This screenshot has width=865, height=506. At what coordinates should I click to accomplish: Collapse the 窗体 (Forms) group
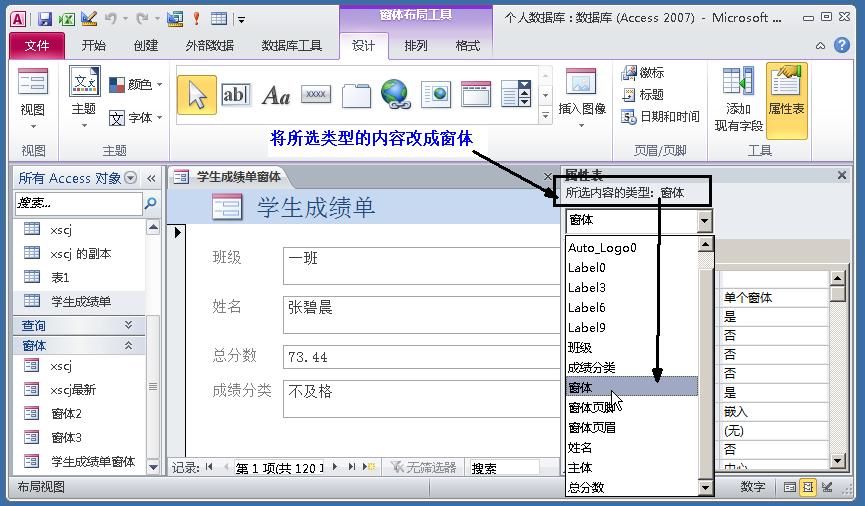129,345
